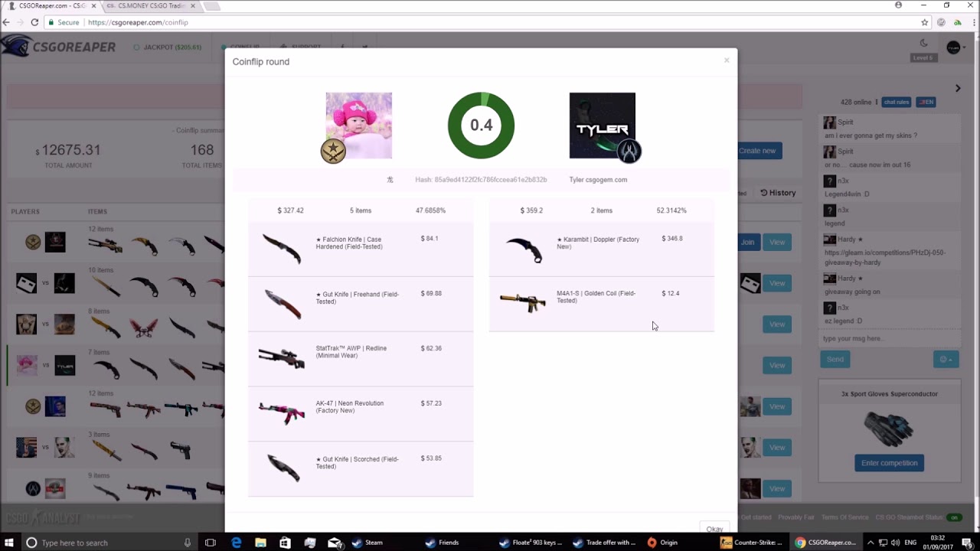
Task: Click the volume icon in the system tray
Action: (897, 543)
